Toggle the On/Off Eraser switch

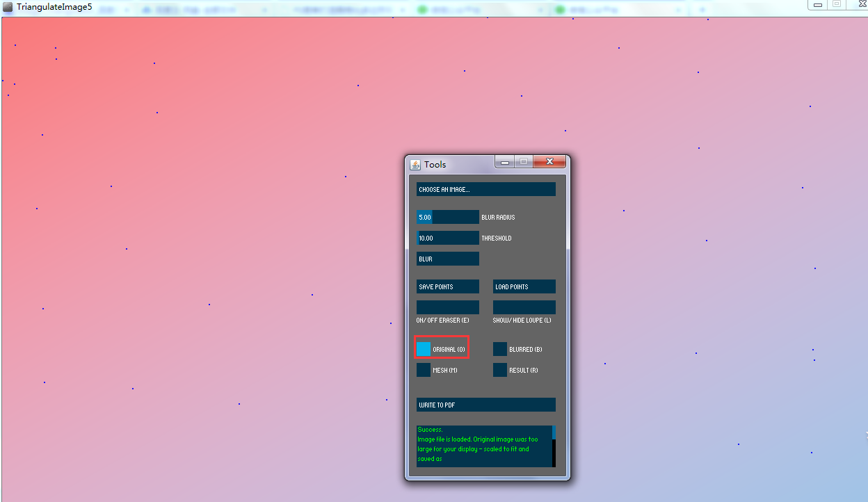447,307
